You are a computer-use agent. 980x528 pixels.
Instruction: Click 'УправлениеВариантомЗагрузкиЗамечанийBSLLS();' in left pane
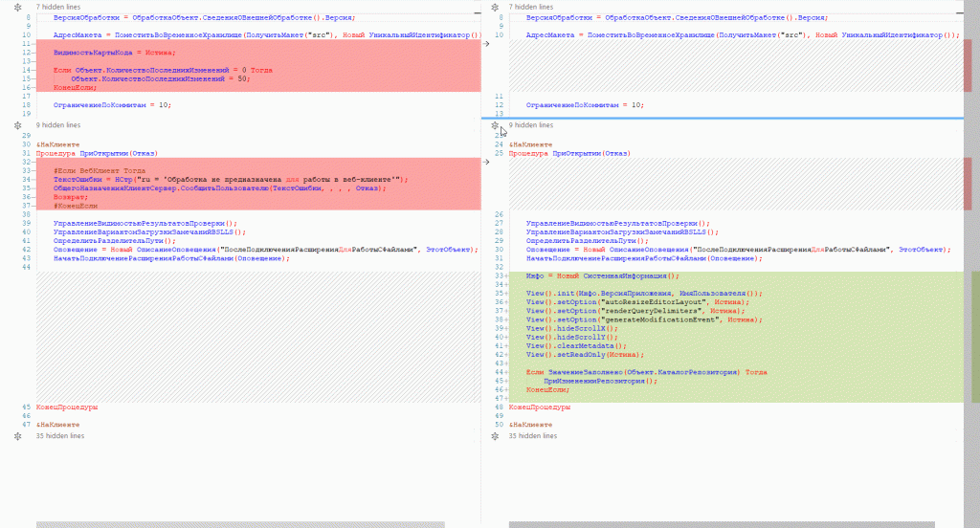149,231
